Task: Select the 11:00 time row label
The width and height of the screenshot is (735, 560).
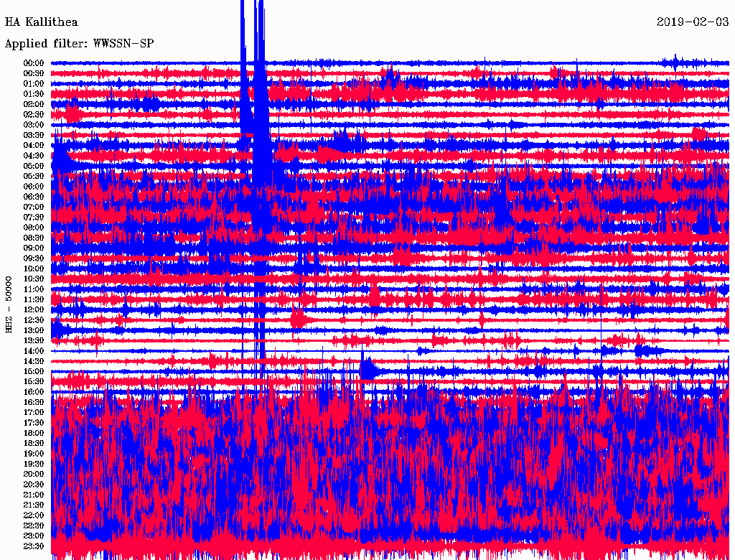Action: coord(34,289)
